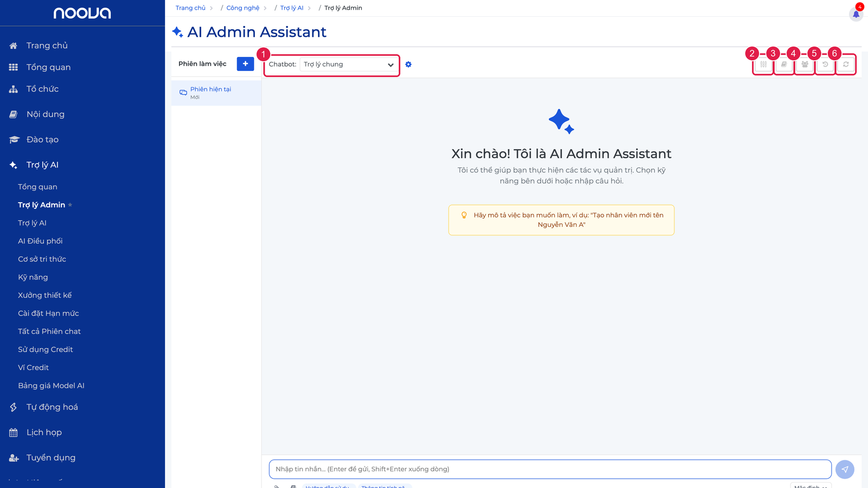This screenshot has height=488, width=868.
Task: Open Ví Credit submenu item
Action: point(33,368)
